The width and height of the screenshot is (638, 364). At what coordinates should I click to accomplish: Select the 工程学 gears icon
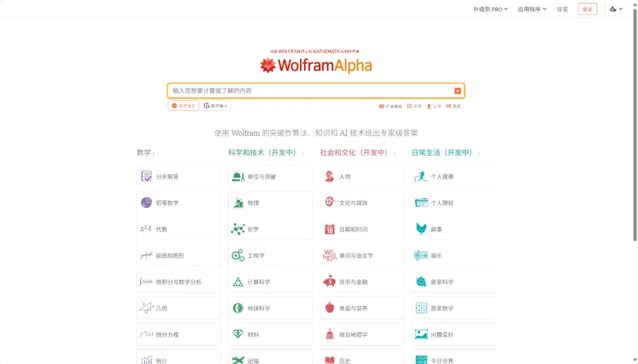pyautogui.click(x=237, y=255)
